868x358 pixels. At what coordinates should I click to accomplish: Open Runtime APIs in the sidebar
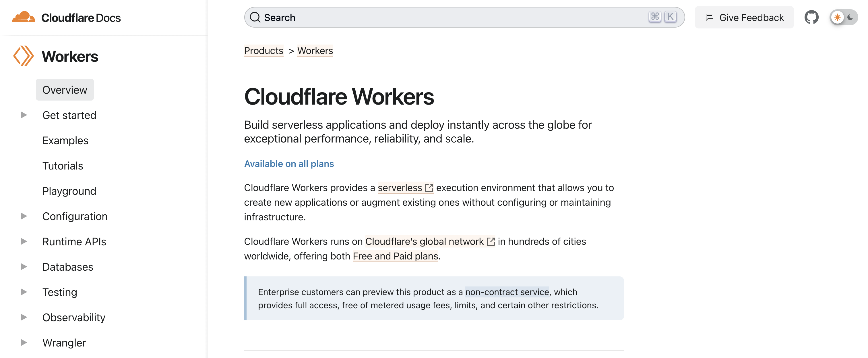[x=74, y=242]
